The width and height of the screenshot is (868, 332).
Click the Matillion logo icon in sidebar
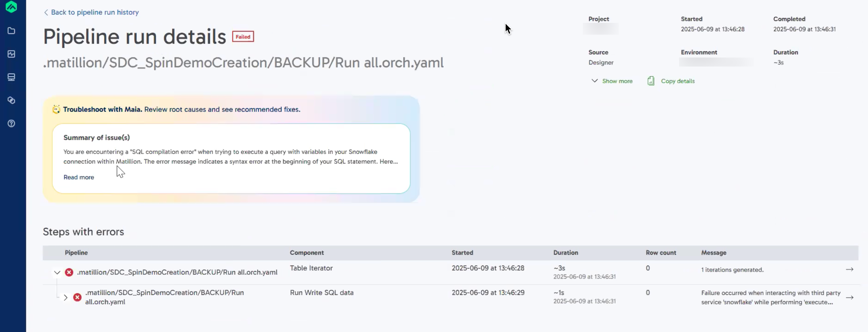[11, 7]
